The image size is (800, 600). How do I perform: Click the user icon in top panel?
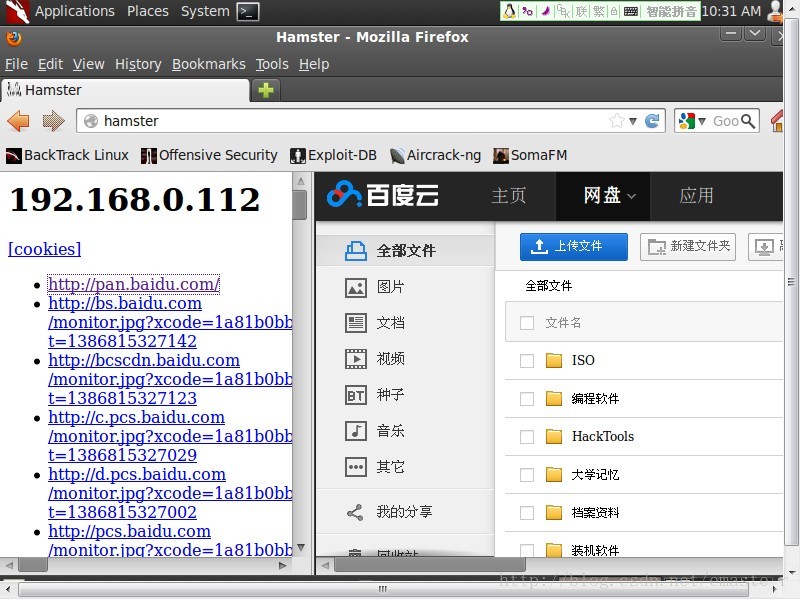click(775, 11)
